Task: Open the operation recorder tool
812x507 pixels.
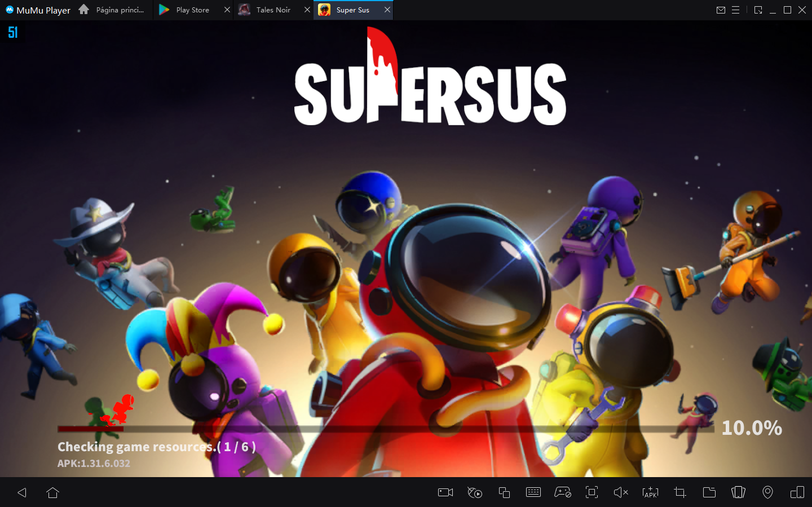Action: pyautogui.click(x=474, y=492)
